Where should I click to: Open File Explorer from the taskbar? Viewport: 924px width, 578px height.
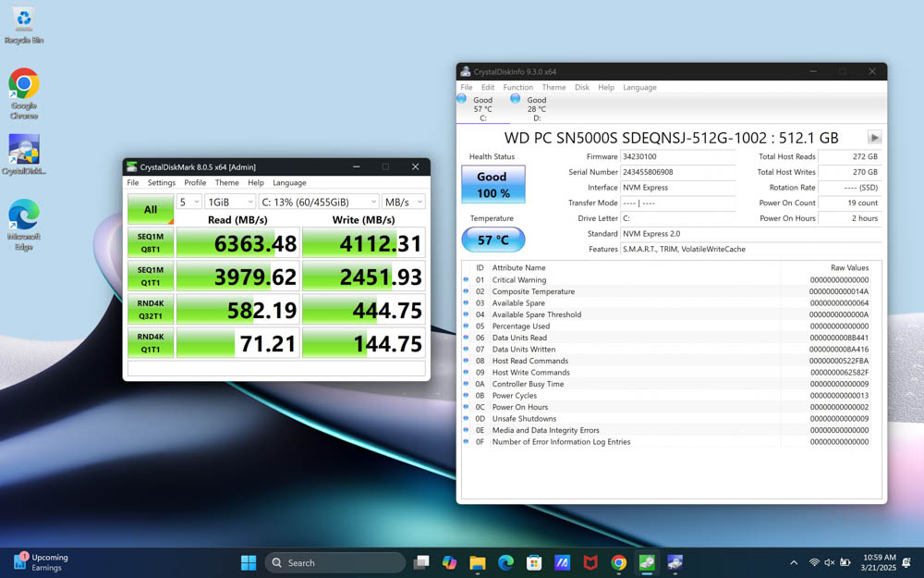pos(478,562)
